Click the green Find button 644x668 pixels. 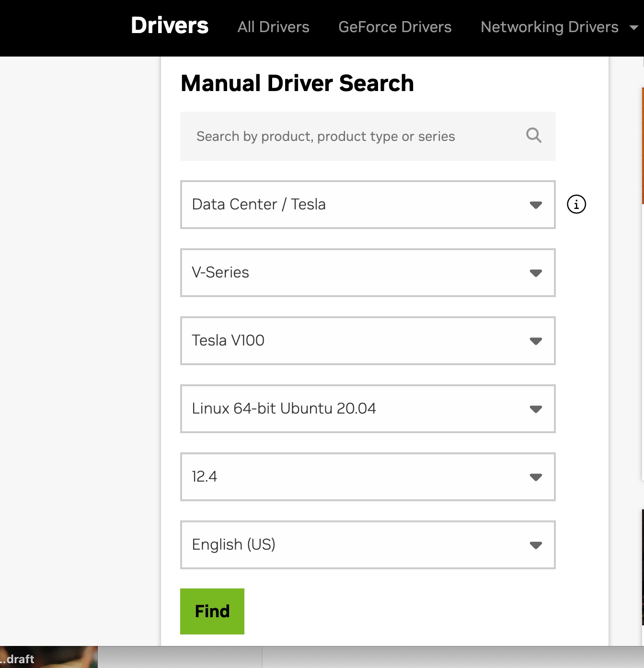(212, 611)
